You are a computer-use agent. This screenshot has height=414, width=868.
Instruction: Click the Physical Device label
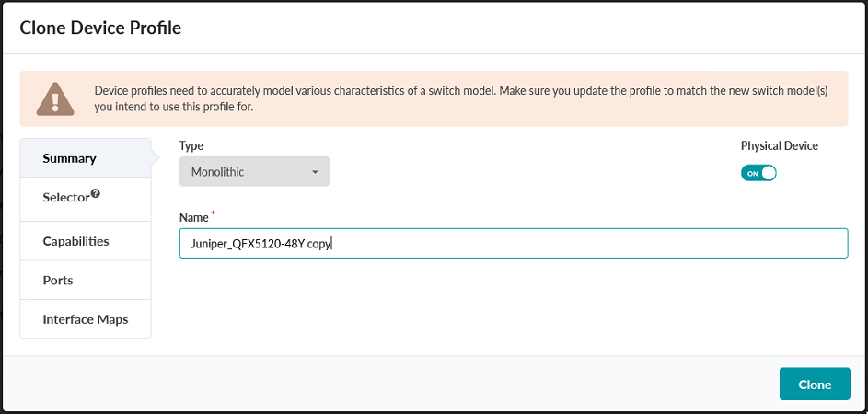[x=779, y=145]
